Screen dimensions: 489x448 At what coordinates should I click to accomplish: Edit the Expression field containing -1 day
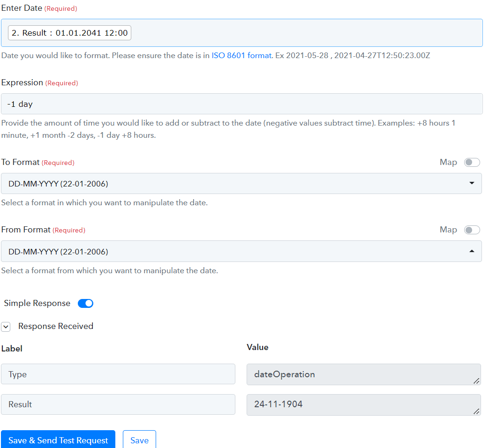pyautogui.click(x=242, y=104)
